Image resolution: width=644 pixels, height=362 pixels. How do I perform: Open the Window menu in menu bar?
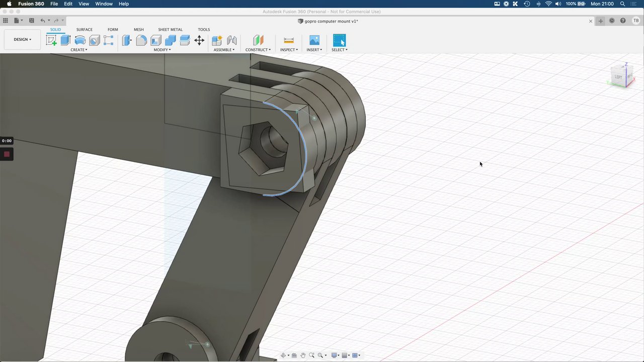point(104,4)
